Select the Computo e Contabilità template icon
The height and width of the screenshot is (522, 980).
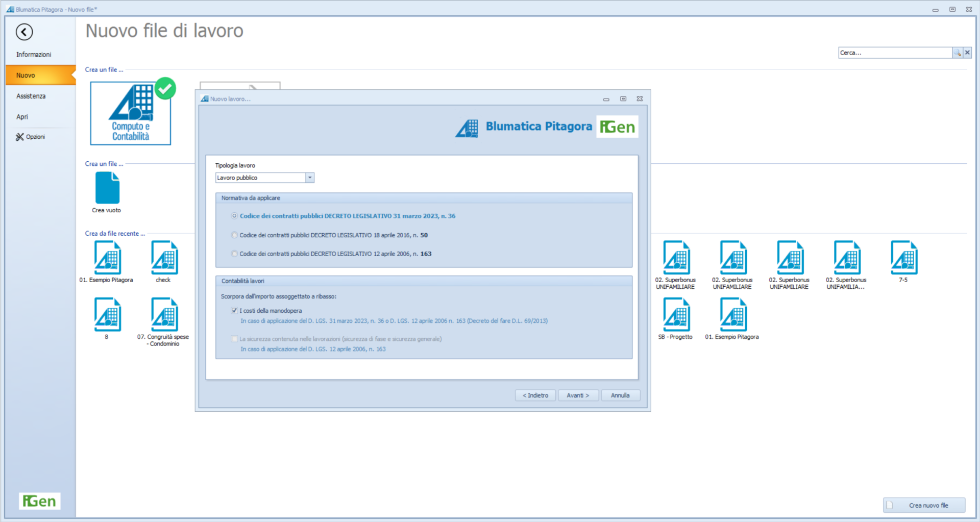131,114
